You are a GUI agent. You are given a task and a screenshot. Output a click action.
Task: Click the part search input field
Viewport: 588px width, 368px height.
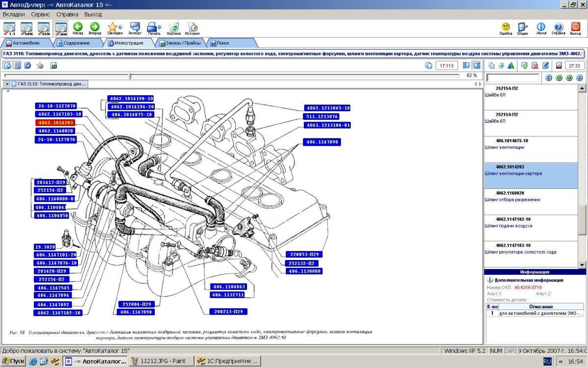coord(513,78)
